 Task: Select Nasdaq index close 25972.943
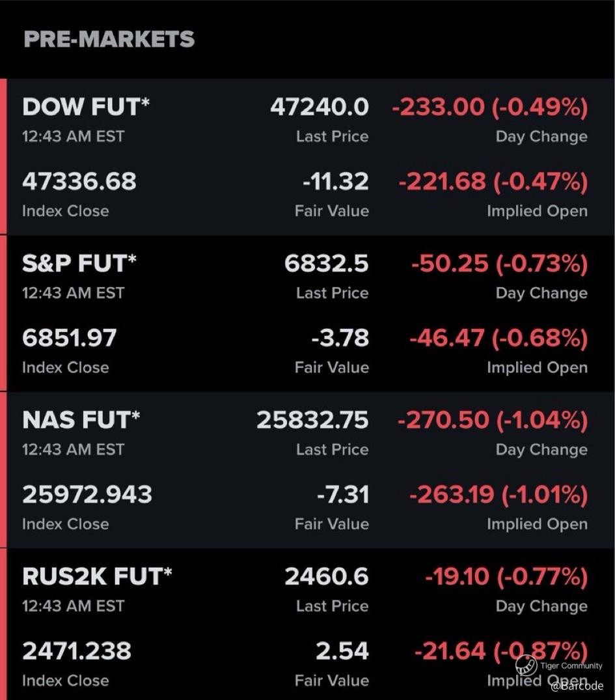coord(87,495)
